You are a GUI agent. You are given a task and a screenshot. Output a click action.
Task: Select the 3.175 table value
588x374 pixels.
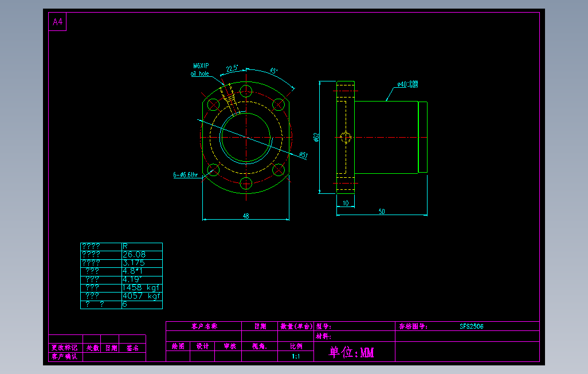[134, 263]
